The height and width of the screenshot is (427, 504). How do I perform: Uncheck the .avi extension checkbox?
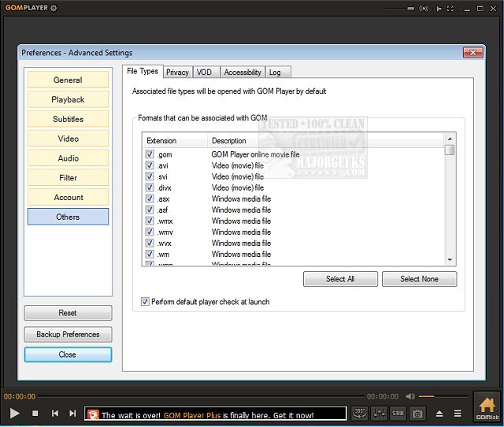(150, 165)
